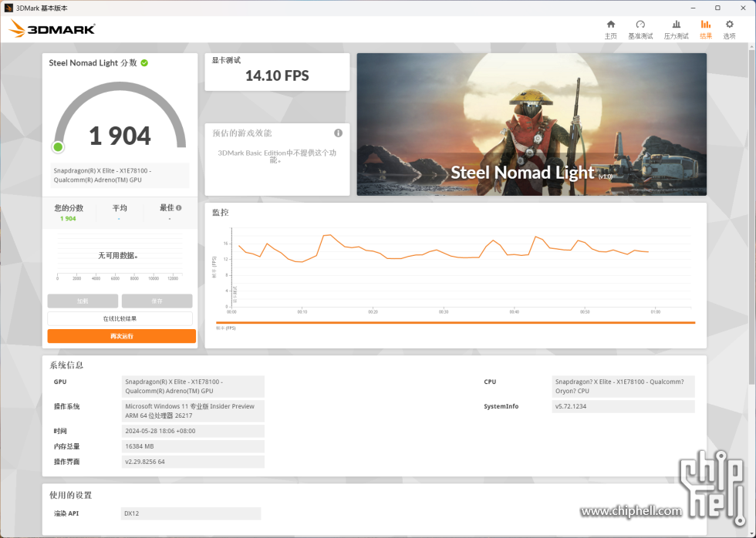Click the 显卡测试 label above the FPS value

[226, 60]
